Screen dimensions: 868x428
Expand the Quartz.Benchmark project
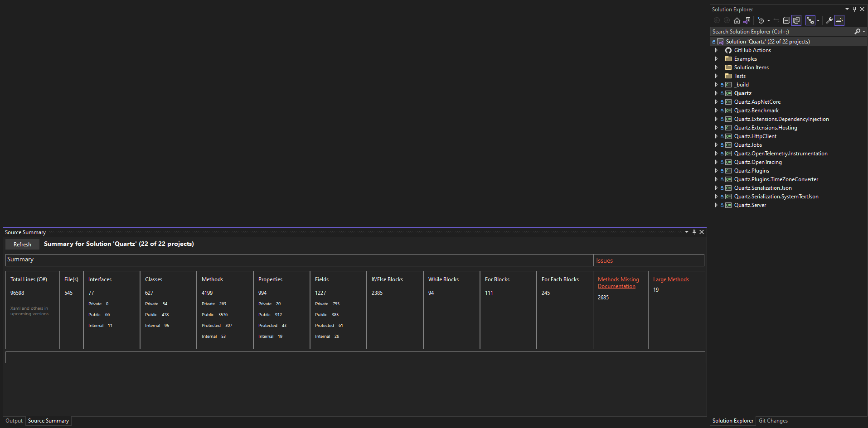click(716, 111)
